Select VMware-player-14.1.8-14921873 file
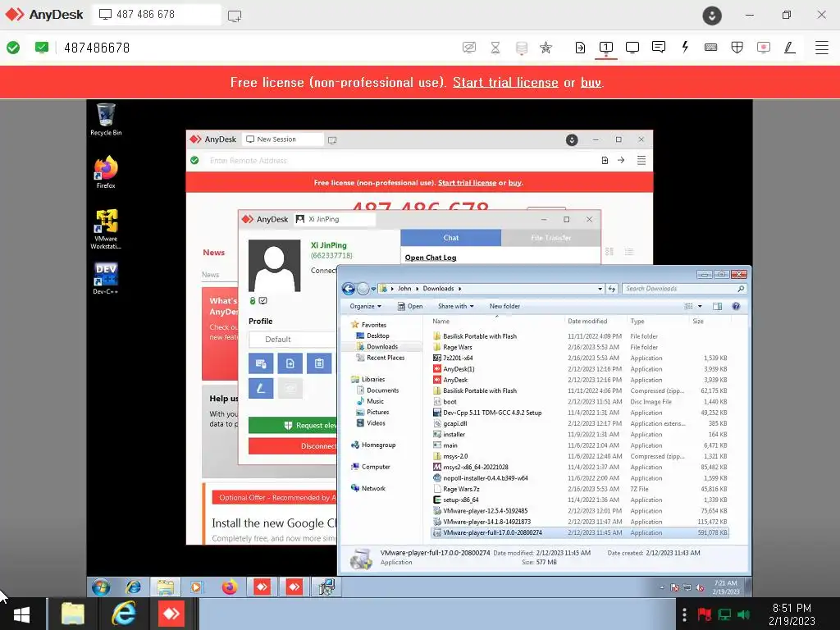This screenshot has width=840, height=630. pos(486,522)
